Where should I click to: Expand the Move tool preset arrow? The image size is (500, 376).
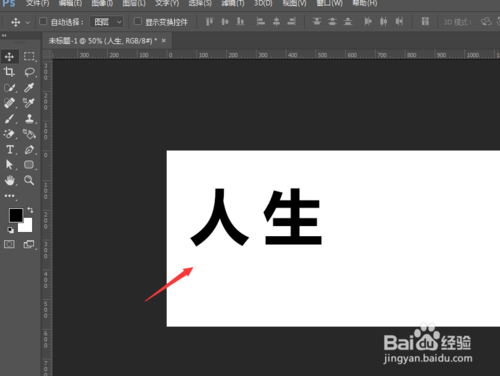[28, 22]
